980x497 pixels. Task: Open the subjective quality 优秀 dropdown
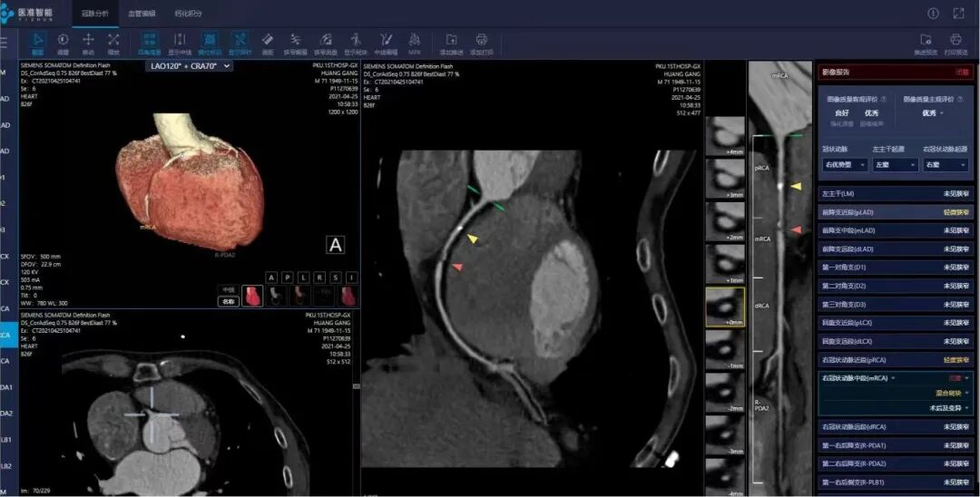[x=932, y=113]
